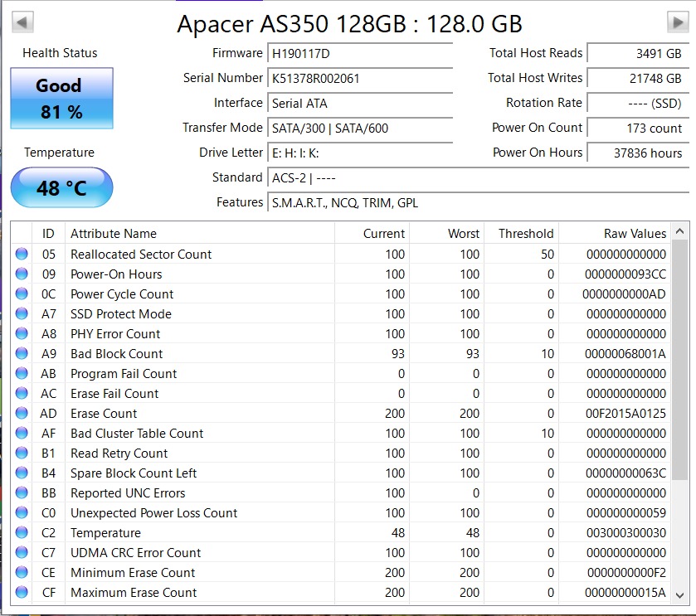The height and width of the screenshot is (616, 696).
Task: Click the attribute list scrollbar thumb
Action: pyautogui.click(x=679, y=360)
